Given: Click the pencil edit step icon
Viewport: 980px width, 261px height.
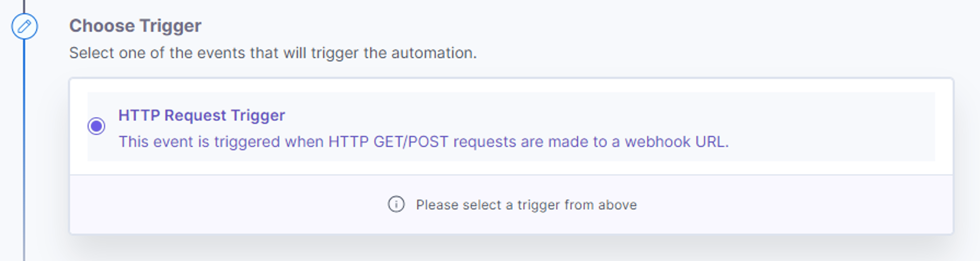Looking at the screenshot, I should tap(24, 26).
